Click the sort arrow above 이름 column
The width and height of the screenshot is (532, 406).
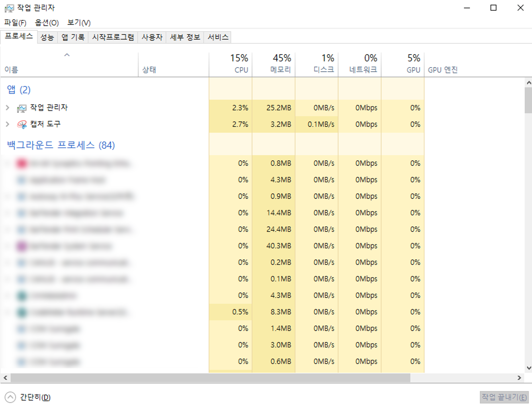point(67,55)
